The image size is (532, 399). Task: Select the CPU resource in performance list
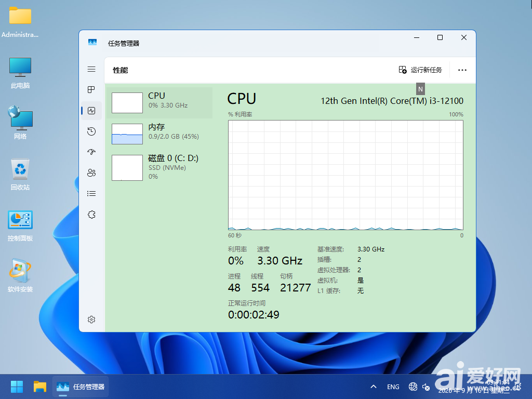point(159,102)
